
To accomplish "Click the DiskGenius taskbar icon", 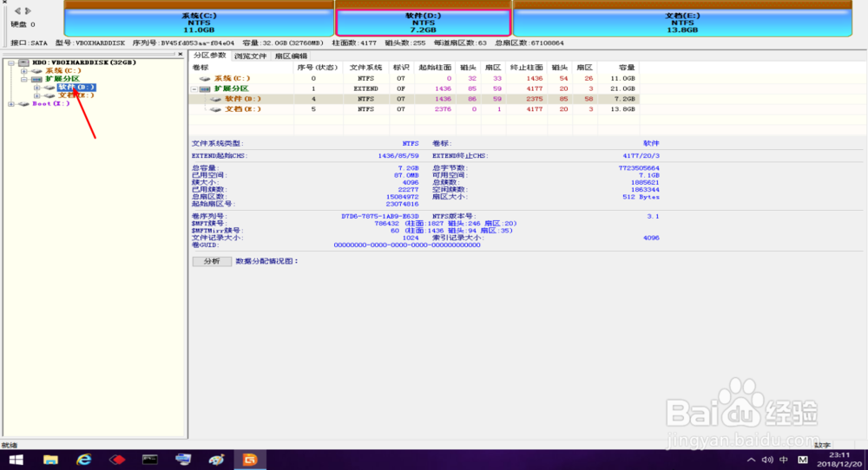I will point(250,460).
